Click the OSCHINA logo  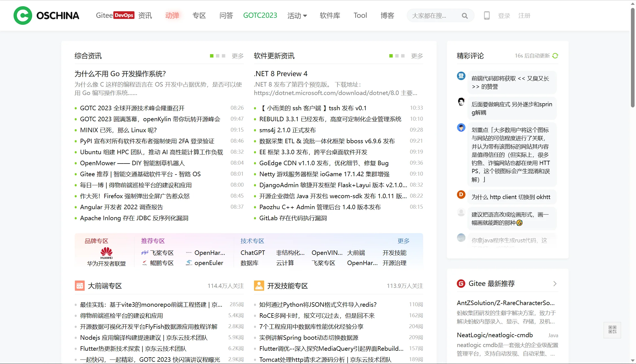tap(47, 16)
